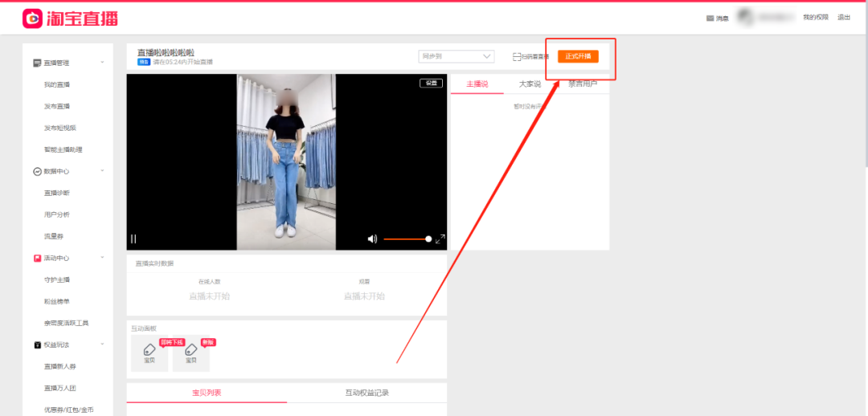Open 发布短视频 in the sidebar
868x416 pixels.
pyautogui.click(x=60, y=128)
